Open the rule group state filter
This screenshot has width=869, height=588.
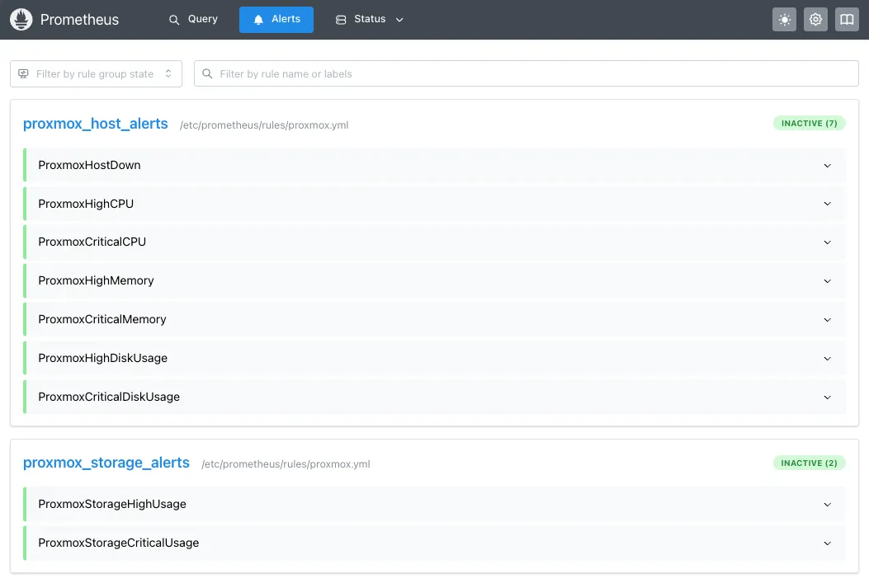click(x=96, y=74)
